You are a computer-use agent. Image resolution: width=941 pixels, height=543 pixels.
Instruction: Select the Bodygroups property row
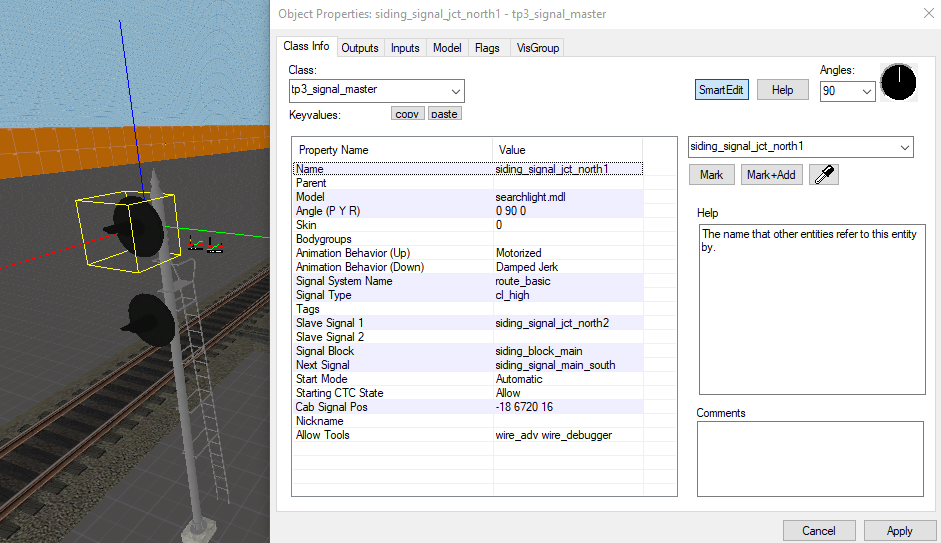[468, 239]
